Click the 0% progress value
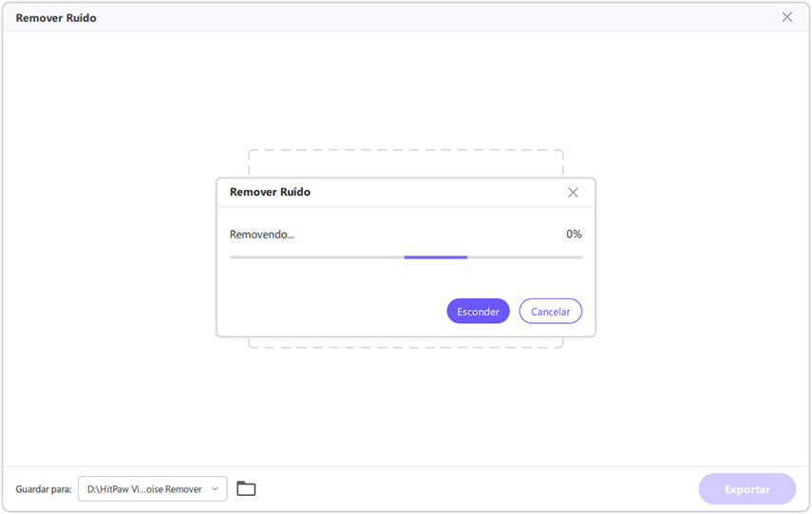Image resolution: width=812 pixels, height=514 pixels. coord(574,234)
